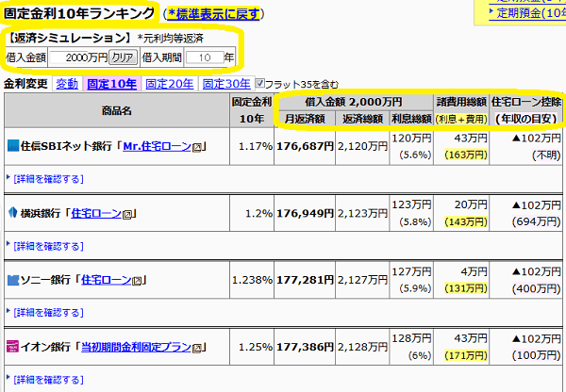Switch to the 固定20年 tab
Viewport: 566px width, 392px height.
[170, 84]
